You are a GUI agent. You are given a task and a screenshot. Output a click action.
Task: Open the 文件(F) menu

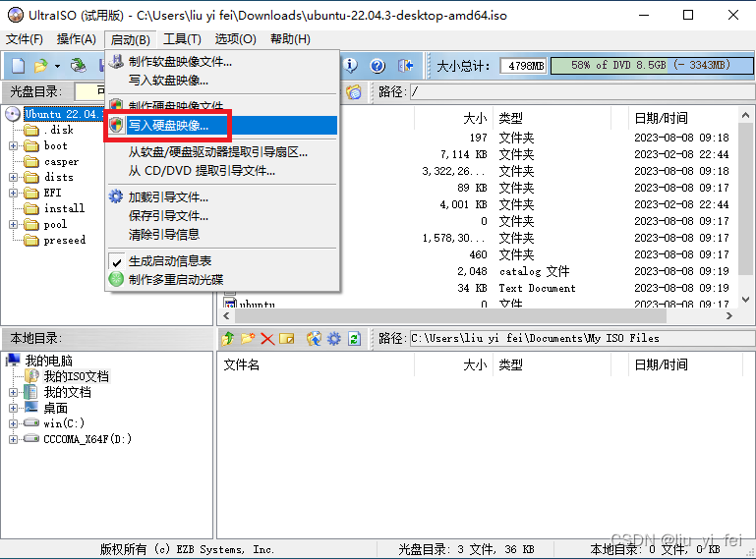coord(25,39)
